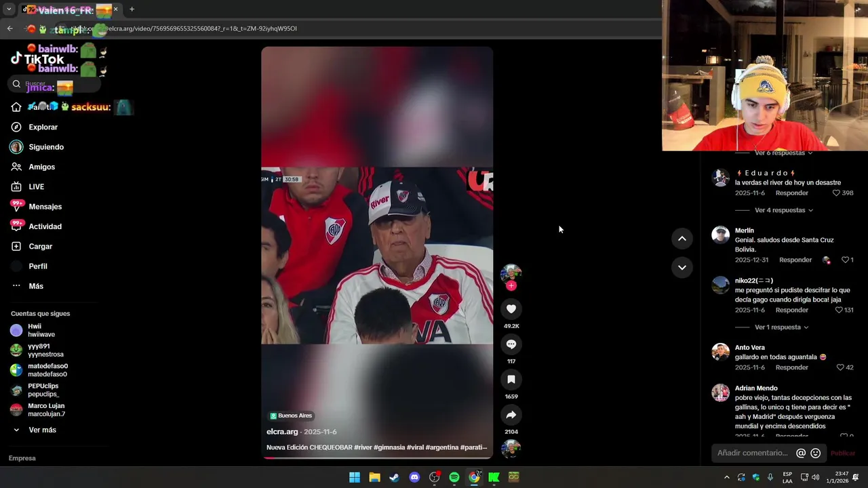Image resolution: width=868 pixels, height=488 pixels.
Task: Like Anto Vera's comment with 42 likes
Action: (840, 367)
